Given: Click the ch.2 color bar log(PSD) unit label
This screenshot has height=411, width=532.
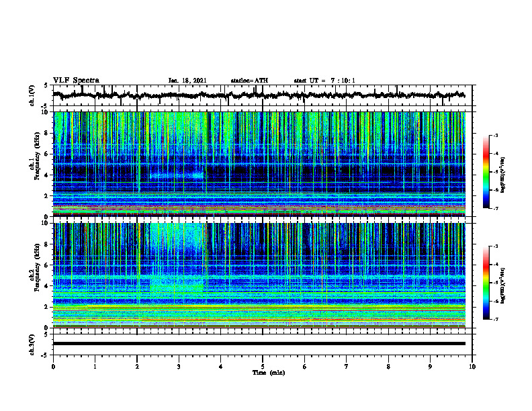Looking at the screenshot, I should pyautogui.click(x=503, y=285).
